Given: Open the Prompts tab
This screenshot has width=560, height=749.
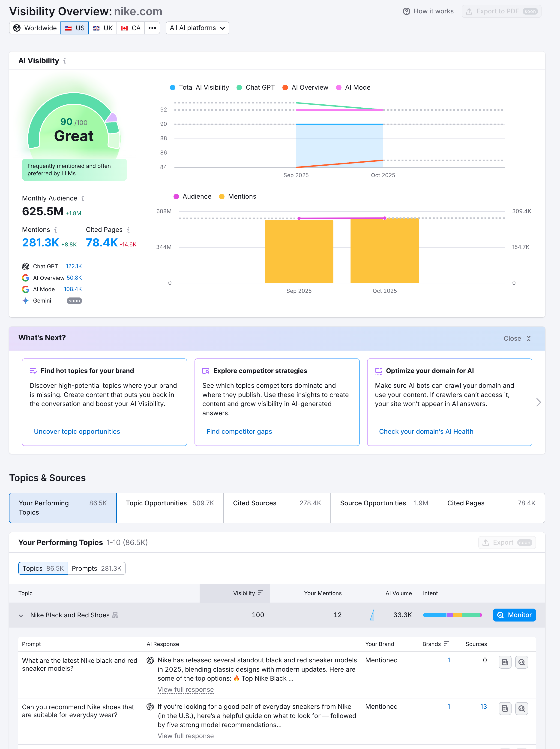Looking at the screenshot, I should [97, 568].
